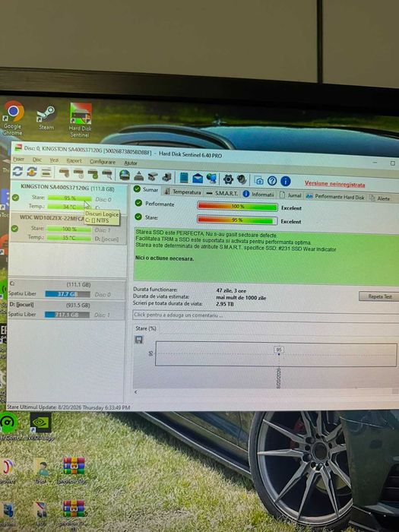399x532 pixels.
Task: Click the comment input field
Action: point(265,315)
